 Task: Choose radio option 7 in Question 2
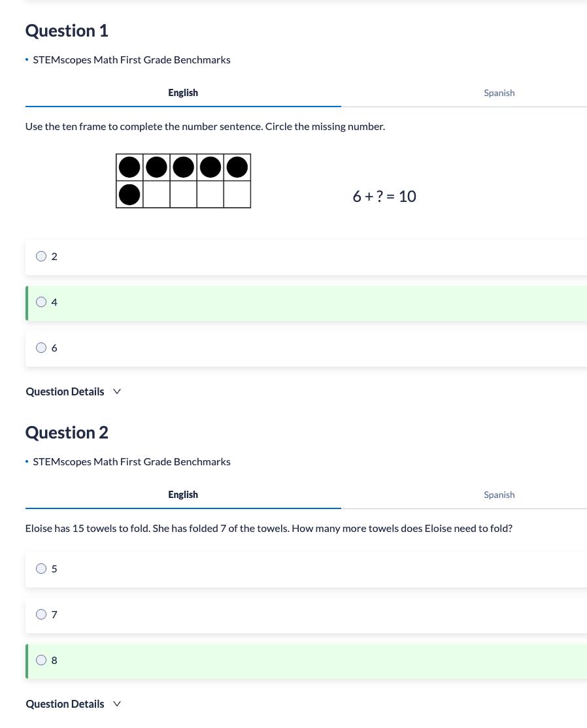pyautogui.click(x=41, y=614)
